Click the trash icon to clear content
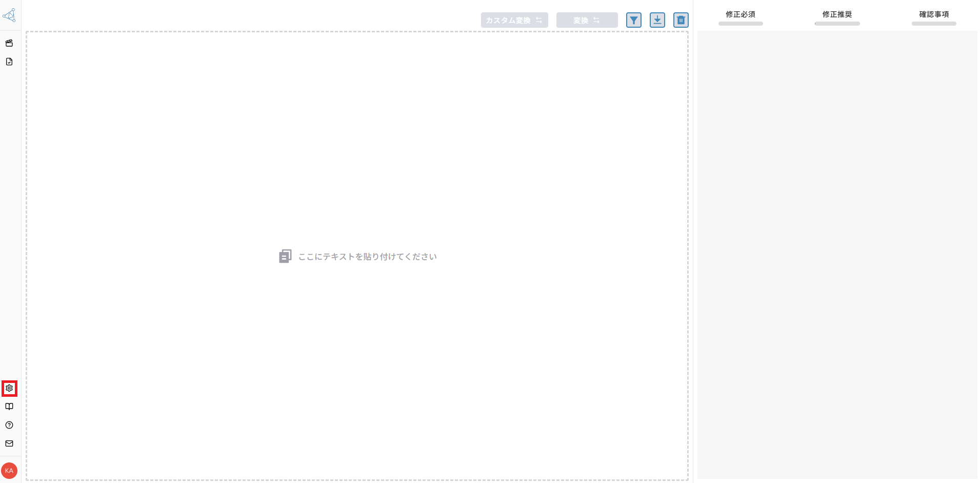This screenshot has height=483, width=980. (x=681, y=20)
